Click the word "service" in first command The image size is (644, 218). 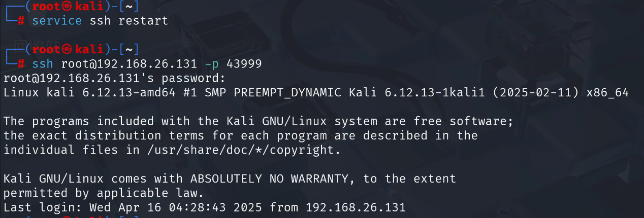[57, 21]
